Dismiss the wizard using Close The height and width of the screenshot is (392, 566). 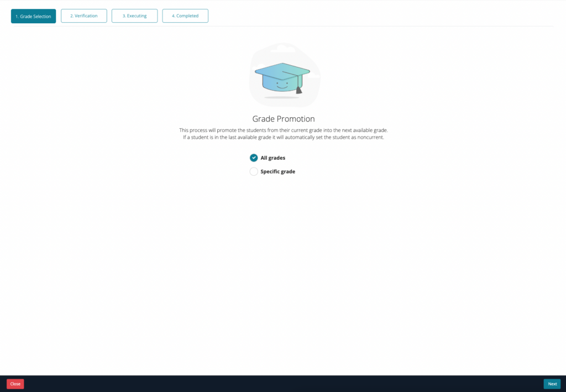(x=15, y=384)
